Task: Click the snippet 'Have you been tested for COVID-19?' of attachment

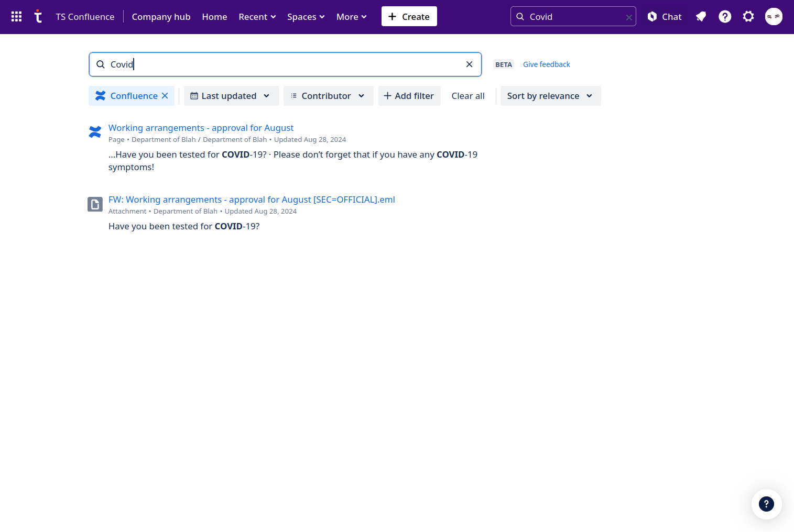Action: [x=184, y=226]
